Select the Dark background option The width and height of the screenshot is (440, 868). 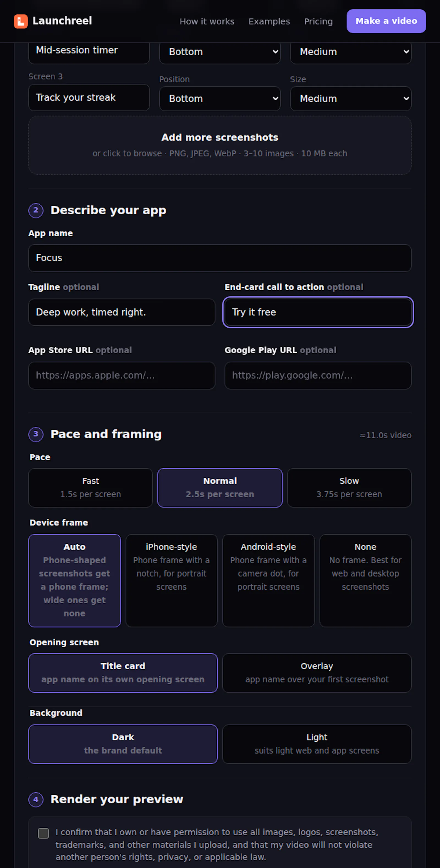[x=123, y=744]
